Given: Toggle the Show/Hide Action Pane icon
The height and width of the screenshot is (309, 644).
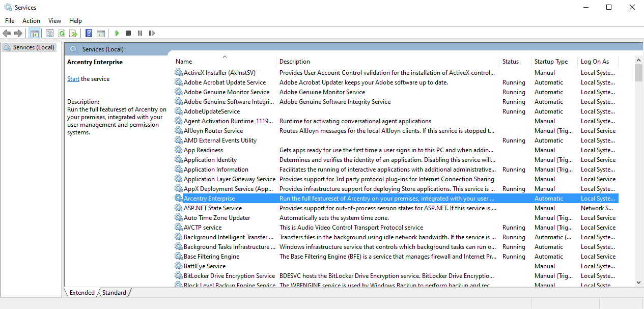Looking at the screenshot, I should pyautogui.click(x=101, y=33).
